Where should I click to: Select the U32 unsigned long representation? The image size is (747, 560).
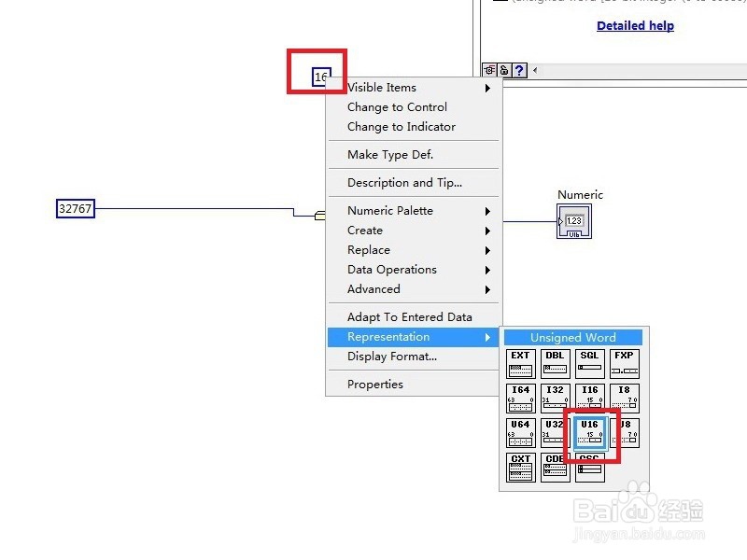click(555, 433)
